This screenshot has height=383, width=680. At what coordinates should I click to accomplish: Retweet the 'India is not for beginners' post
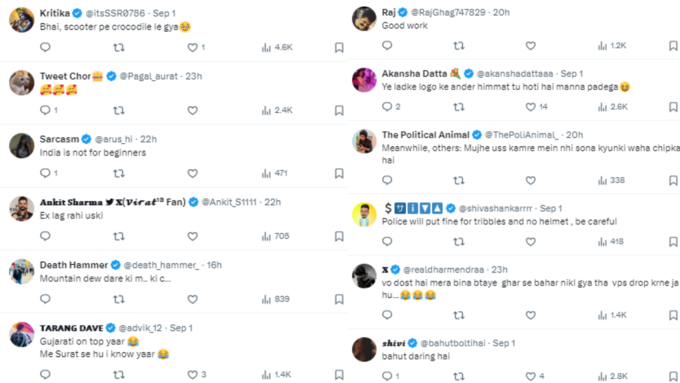click(119, 173)
